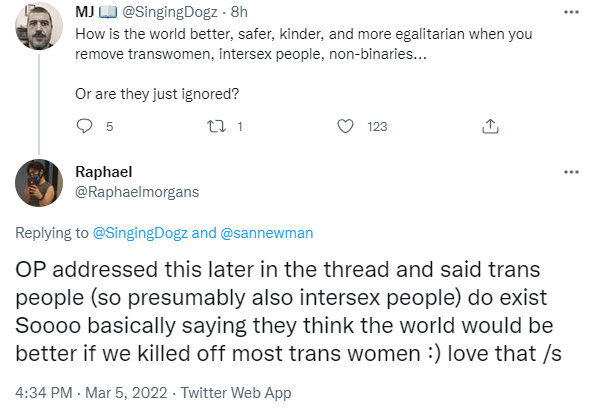The width and height of the screenshot is (595, 419).
Task: Retweet MJ's tweet via the retweet icon
Action: click(x=216, y=126)
